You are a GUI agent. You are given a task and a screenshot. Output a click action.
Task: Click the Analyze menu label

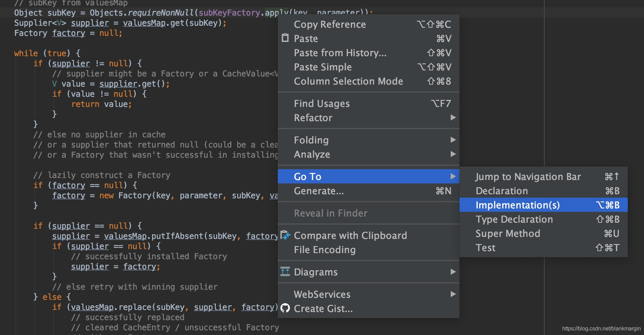312,154
